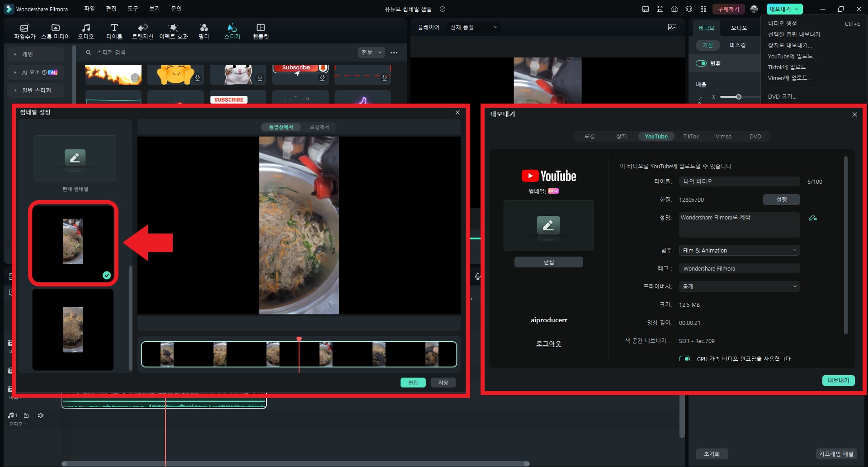Open the 오디오 audio library
Viewport: 868px width, 467px height.
pyautogui.click(x=86, y=32)
